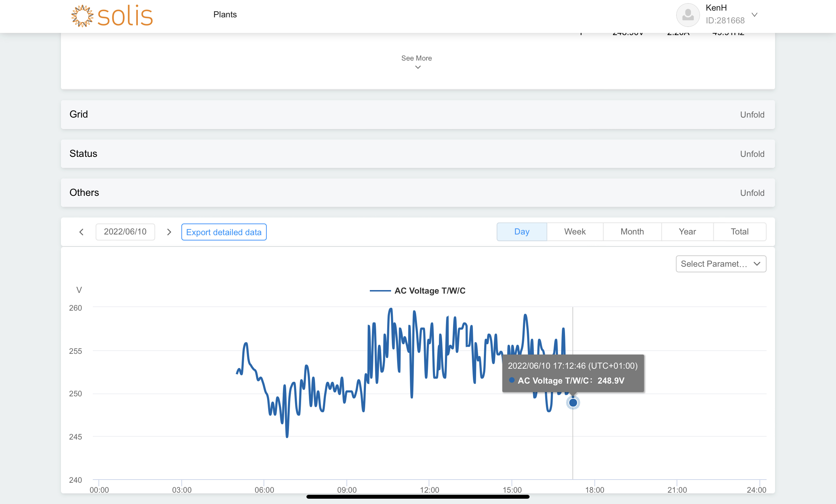Switch to the Total tab
836x504 pixels.
[x=740, y=232]
